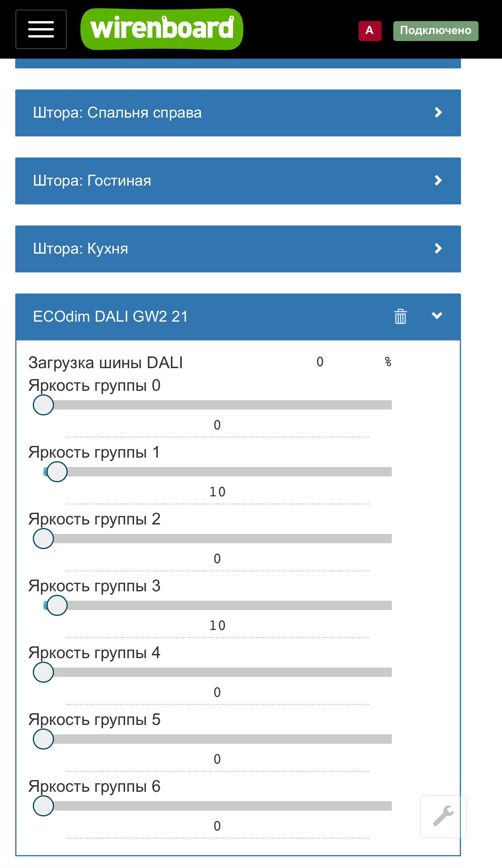
Task: Open the hamburger navigation menu
Action: [x=41, y=29]
